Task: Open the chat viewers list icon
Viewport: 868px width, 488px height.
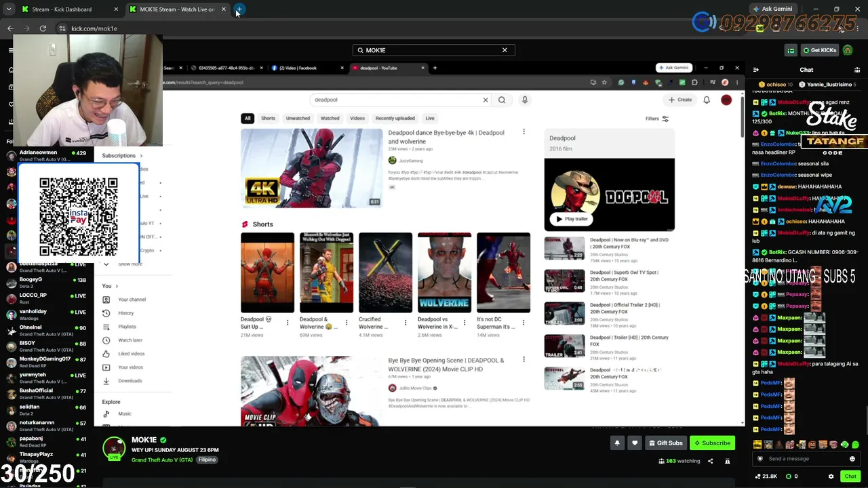Action: tap(857, 70)
